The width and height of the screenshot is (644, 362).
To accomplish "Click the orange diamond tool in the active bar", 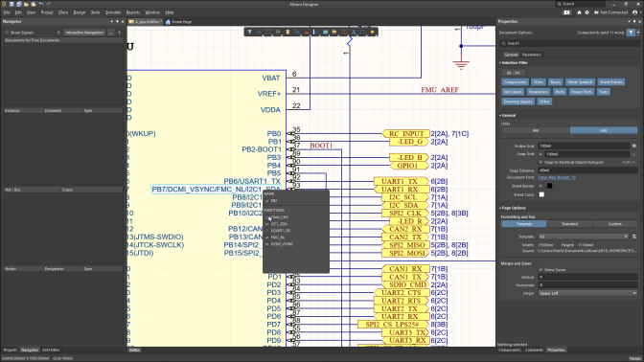I will [x=372, y=32].
